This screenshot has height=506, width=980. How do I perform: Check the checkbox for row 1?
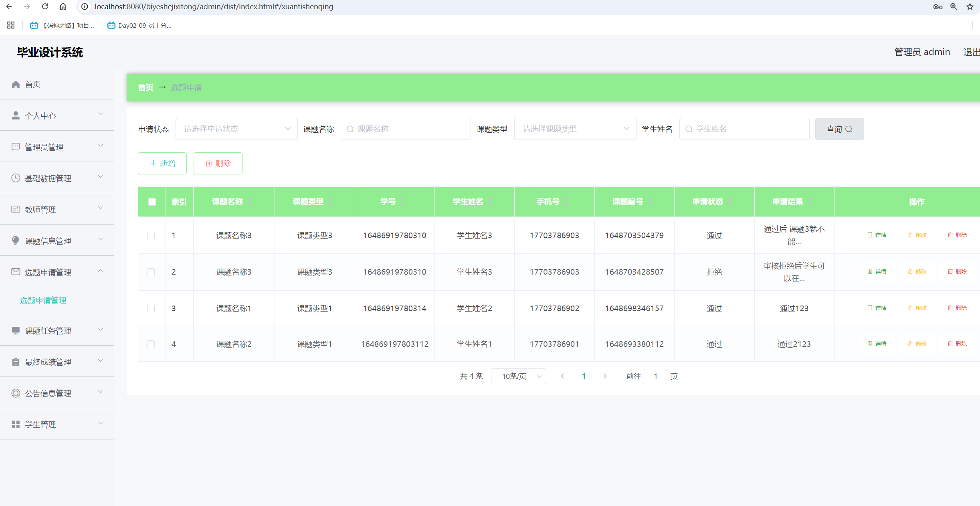tap(151, 235)
